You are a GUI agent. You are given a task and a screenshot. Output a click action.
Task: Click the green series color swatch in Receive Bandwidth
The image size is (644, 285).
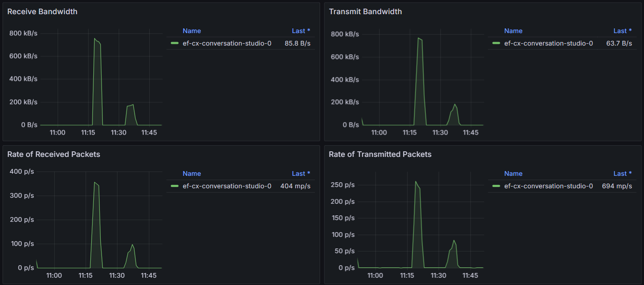[x=174, y=43]
